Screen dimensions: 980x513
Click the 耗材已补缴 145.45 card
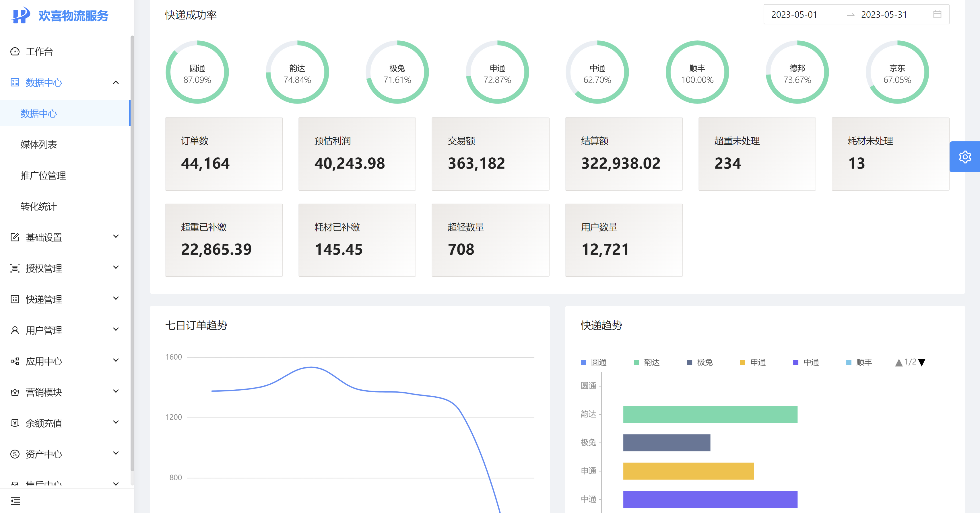357,240
